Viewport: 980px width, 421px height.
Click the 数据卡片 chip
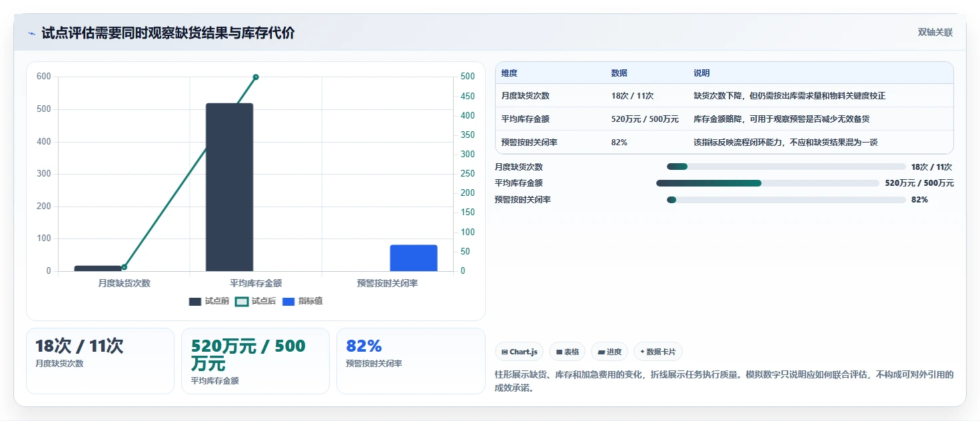point(658,352)
